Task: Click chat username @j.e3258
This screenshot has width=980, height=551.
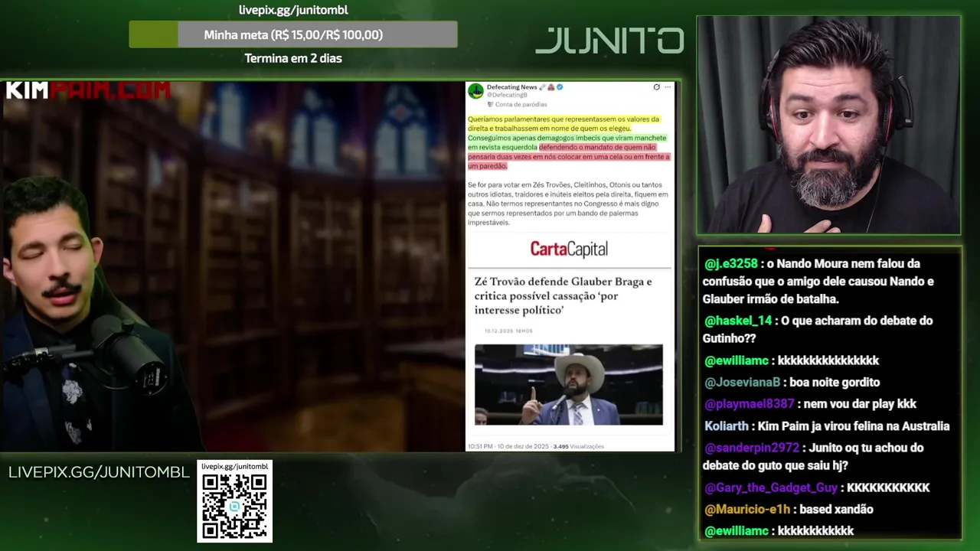Action: 730,264
